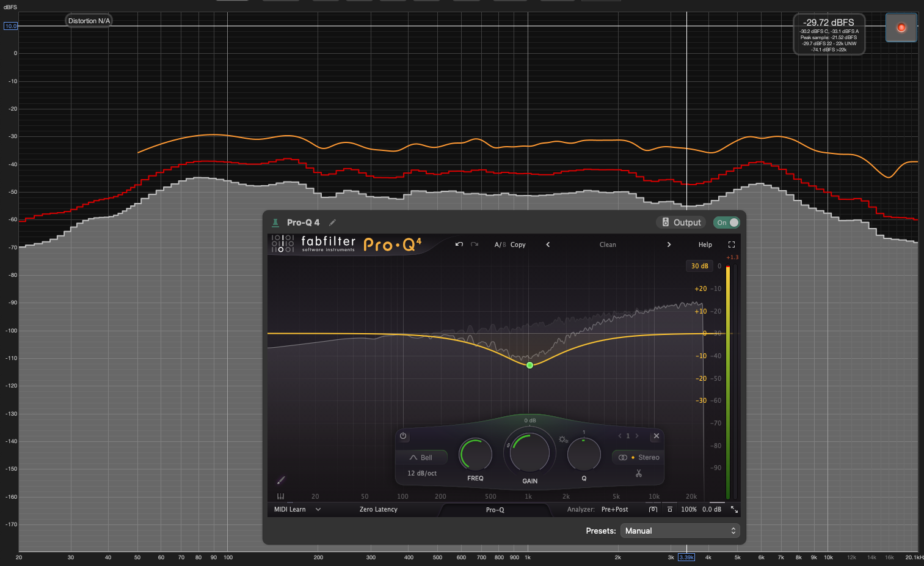Click the 3.39k frequency marker label

(x=686, y=557)
